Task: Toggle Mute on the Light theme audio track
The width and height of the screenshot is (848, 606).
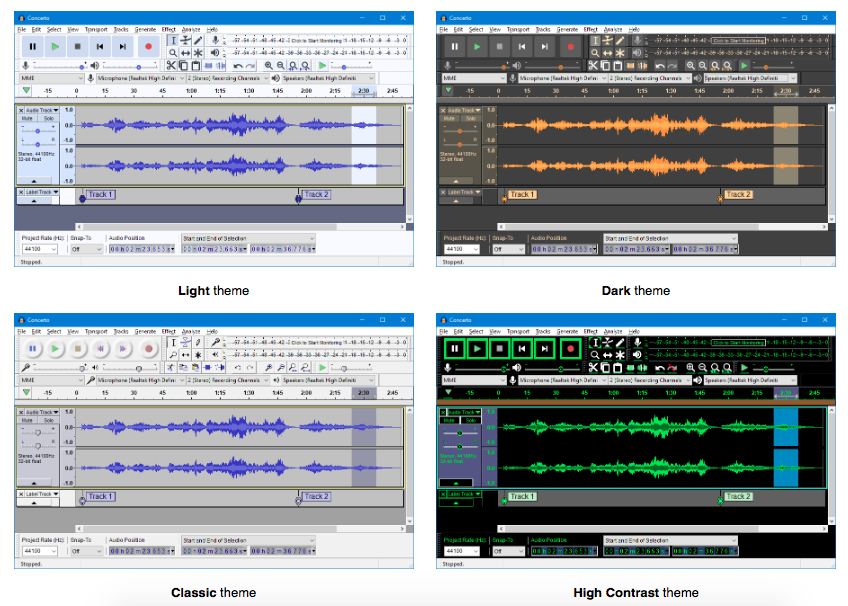Action: click(x=28, y=118)
